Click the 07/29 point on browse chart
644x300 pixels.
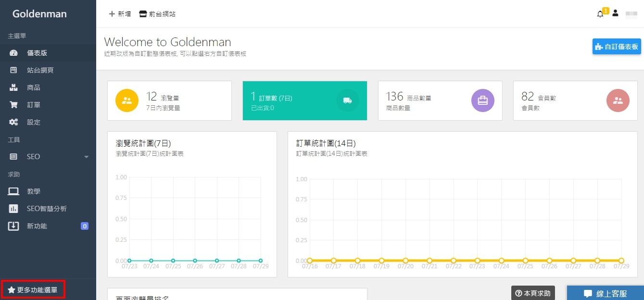(261, 261)
